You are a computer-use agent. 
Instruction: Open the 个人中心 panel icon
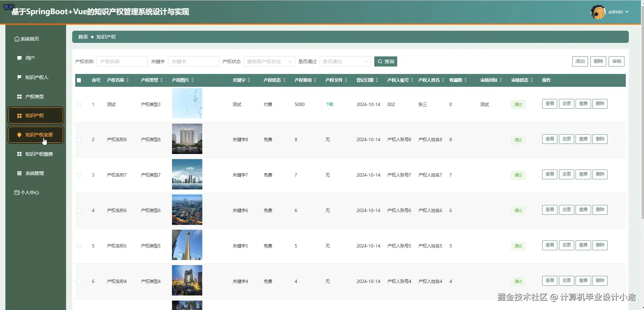(17, 192)
